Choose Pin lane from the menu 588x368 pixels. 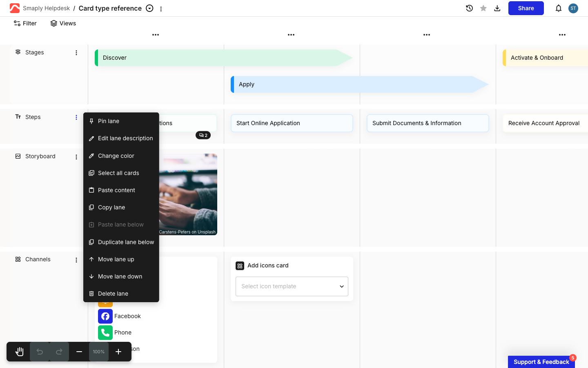coord(121,121)
